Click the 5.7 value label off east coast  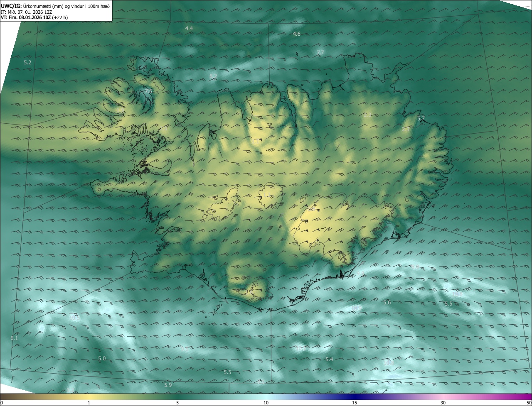click(421, 119)
